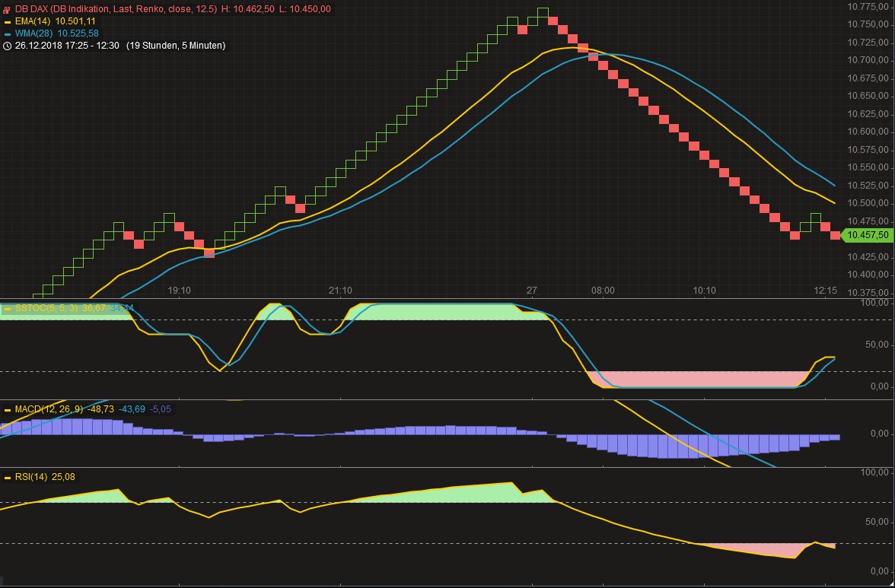Click the 10:10 time axis label
895x588 pixels.
click(x=705, y=291)
